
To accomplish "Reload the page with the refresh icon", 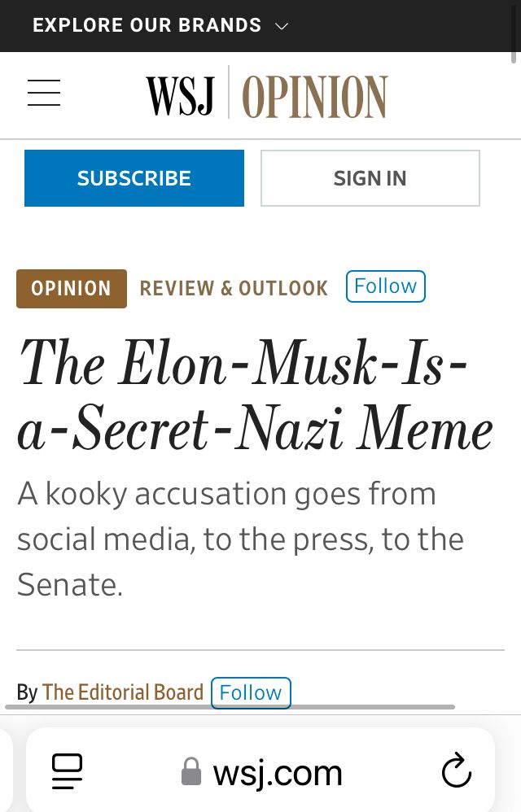I will (x=457, y=771).
